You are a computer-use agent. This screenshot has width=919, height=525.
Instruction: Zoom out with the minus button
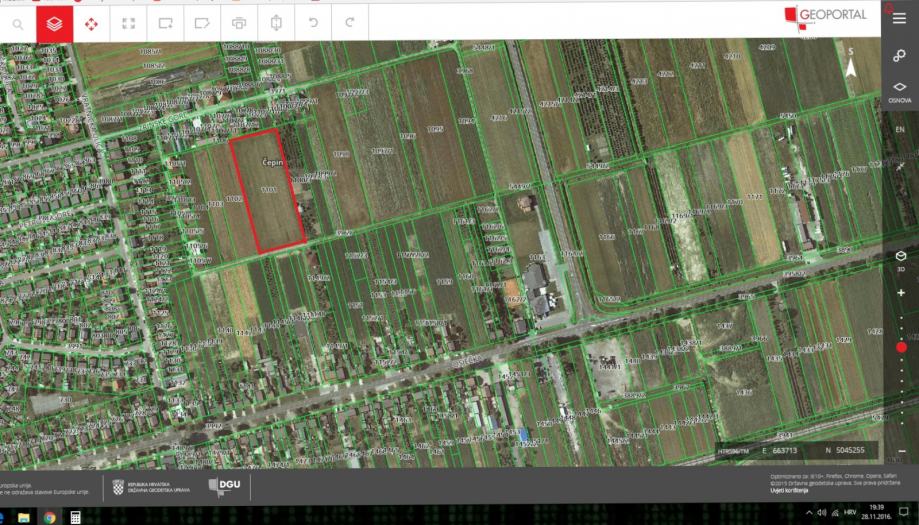[x=901, y=451]
